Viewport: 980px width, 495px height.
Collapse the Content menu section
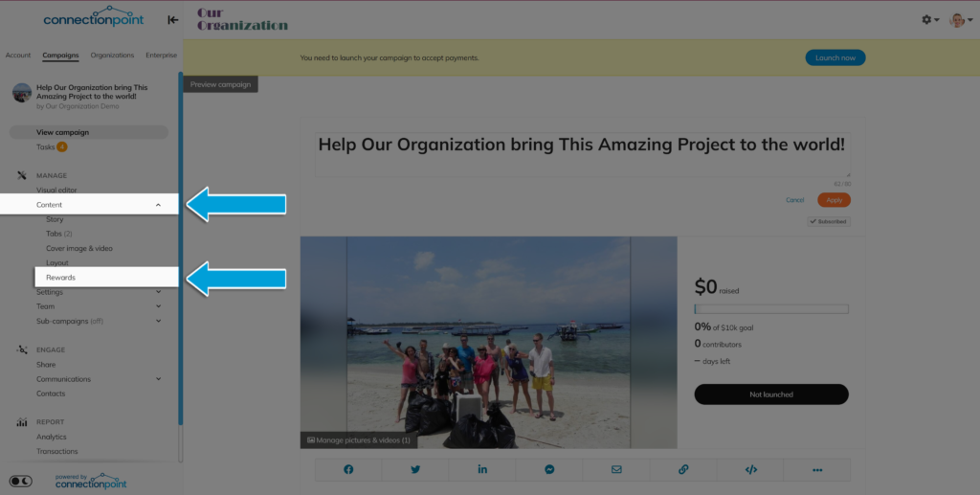158,205
